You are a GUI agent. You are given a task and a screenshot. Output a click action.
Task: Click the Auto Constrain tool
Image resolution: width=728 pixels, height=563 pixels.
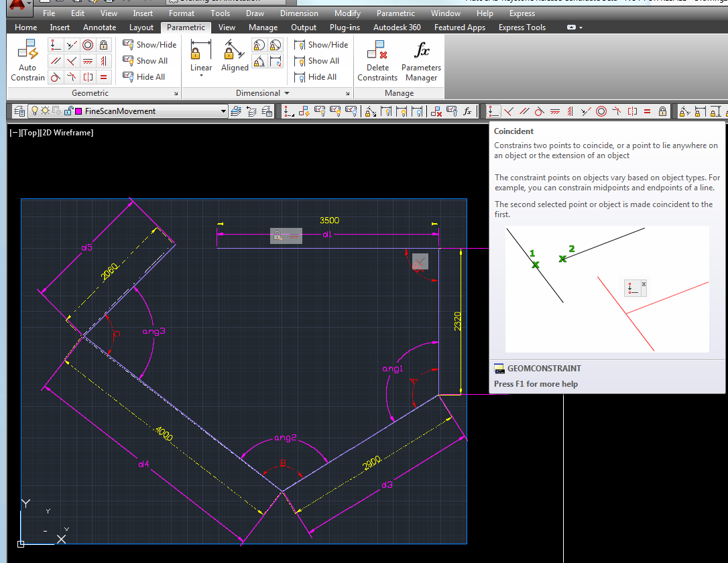click(27, 59)
